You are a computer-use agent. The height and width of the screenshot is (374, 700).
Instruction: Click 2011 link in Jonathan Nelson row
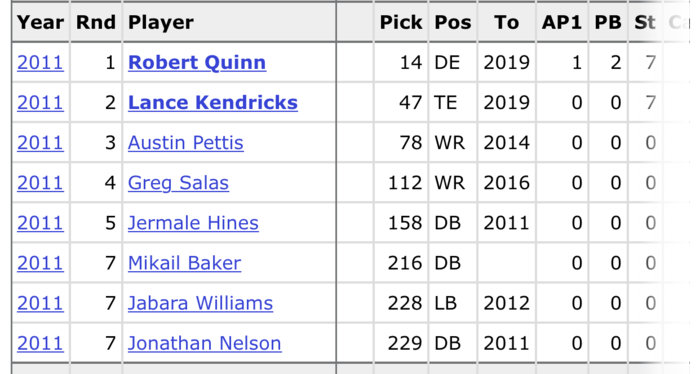(x=40, y=344)
